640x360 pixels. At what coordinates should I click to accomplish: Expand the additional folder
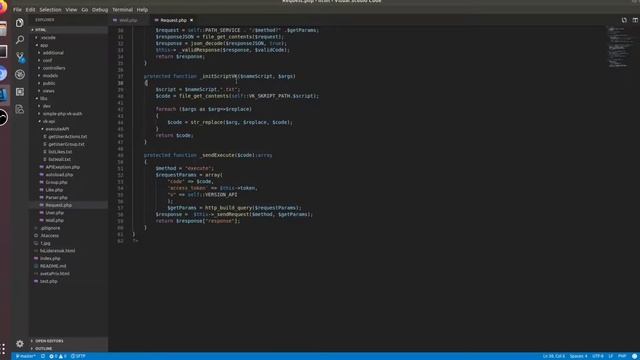tap(53, 53)
